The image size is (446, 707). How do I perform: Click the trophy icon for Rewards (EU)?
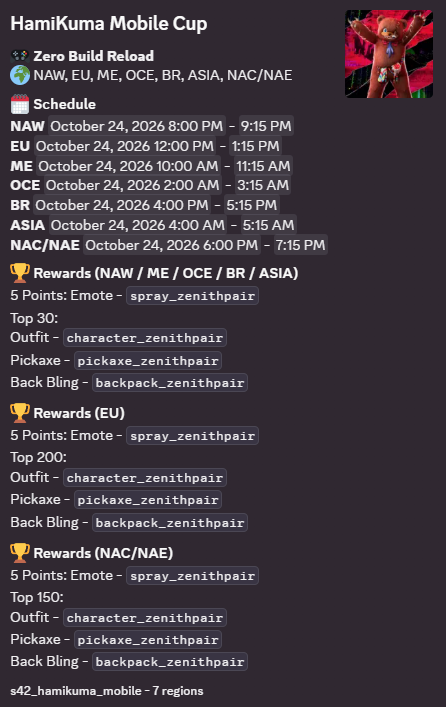point(20,413)
